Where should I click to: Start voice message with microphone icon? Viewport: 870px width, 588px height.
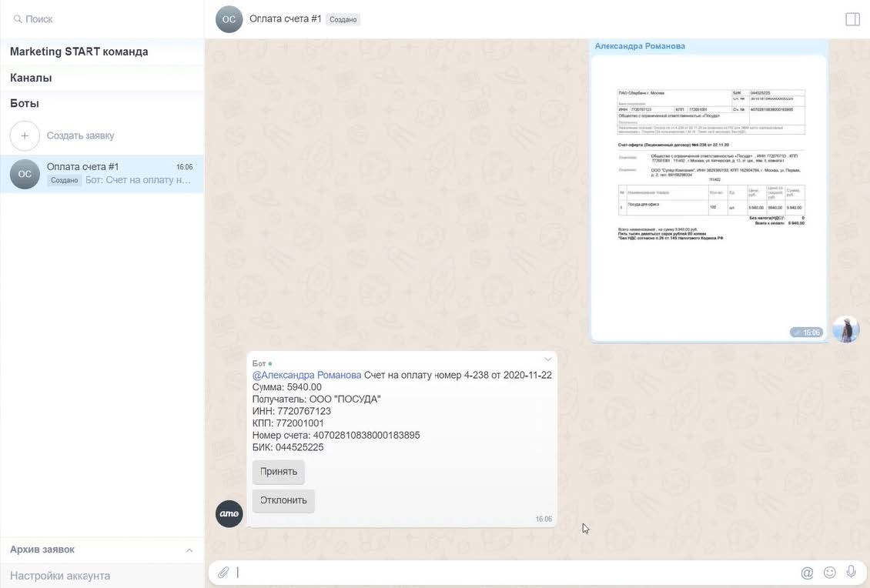pos(852,572)
